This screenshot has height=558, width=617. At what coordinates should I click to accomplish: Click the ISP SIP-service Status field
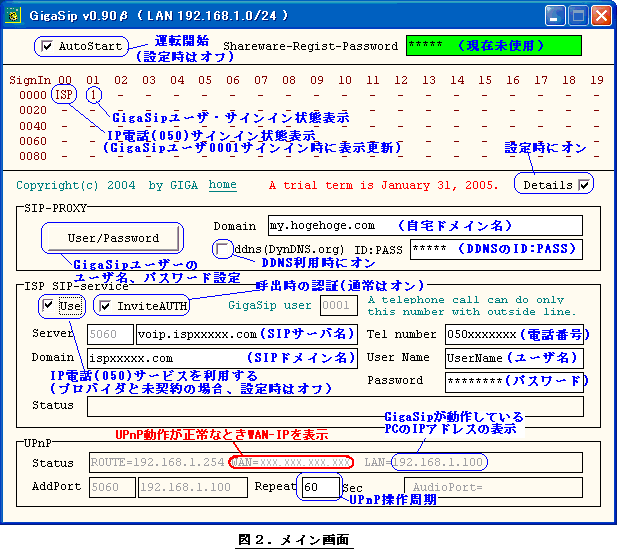point(335,406)
